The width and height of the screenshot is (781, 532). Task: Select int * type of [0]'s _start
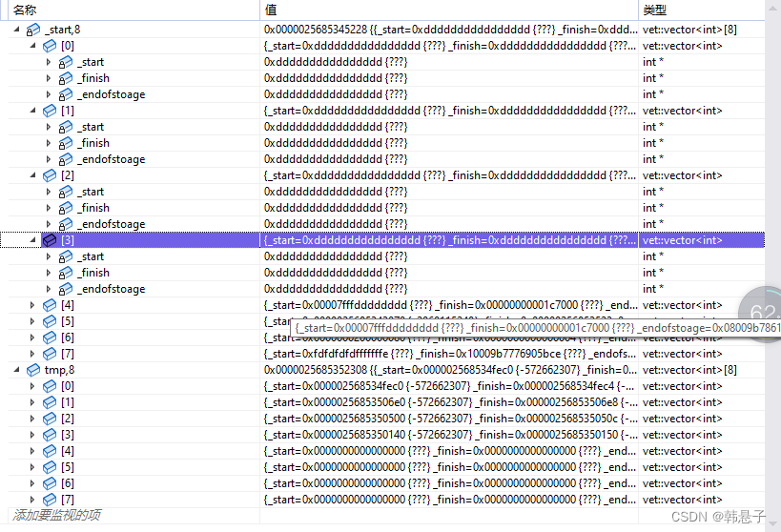[701, 62]
